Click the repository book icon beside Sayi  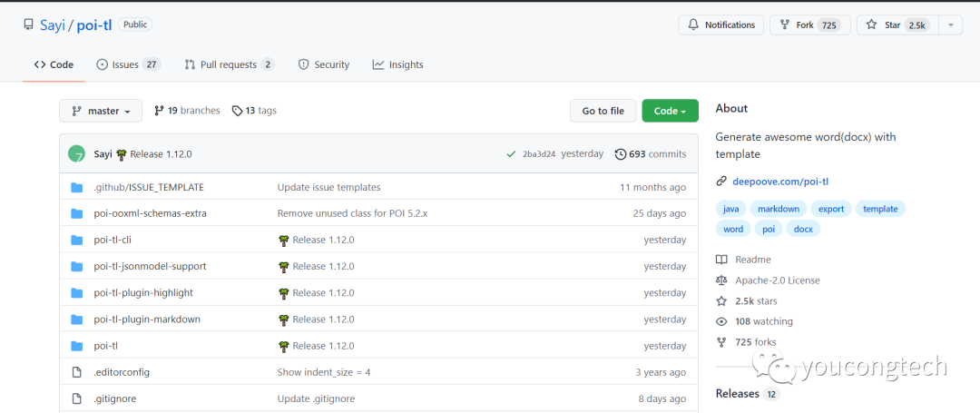tap(28, 25)
